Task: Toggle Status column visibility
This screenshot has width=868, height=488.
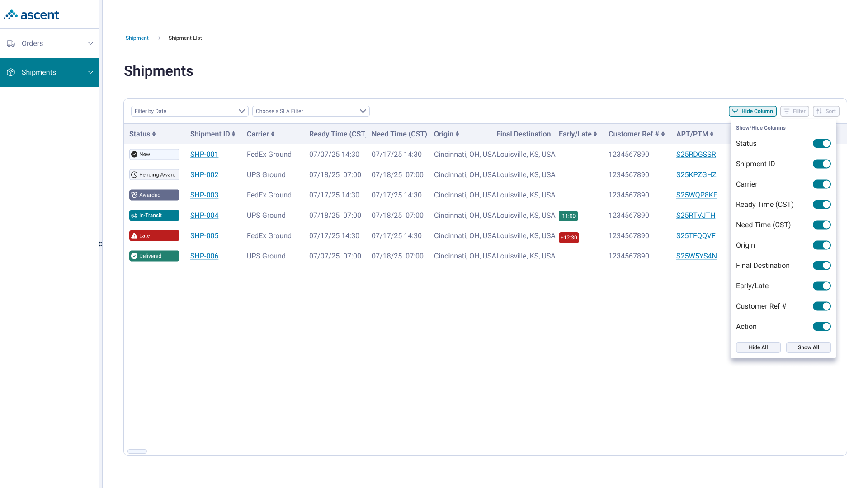Action: pyautogui.click(x=821, y=144)
